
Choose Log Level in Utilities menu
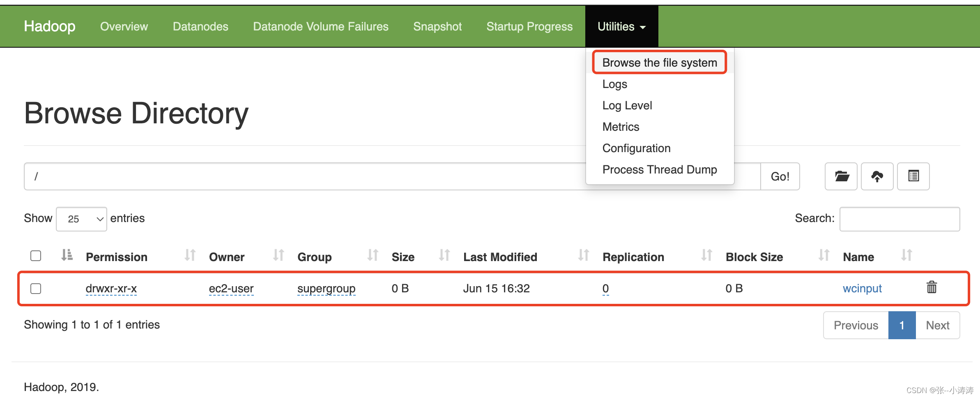[x=627, y=105]
